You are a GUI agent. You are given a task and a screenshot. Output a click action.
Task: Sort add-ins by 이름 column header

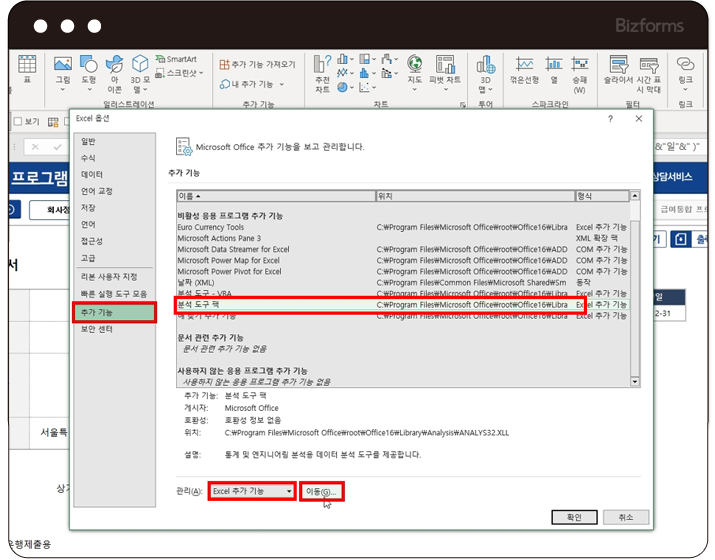276,196
